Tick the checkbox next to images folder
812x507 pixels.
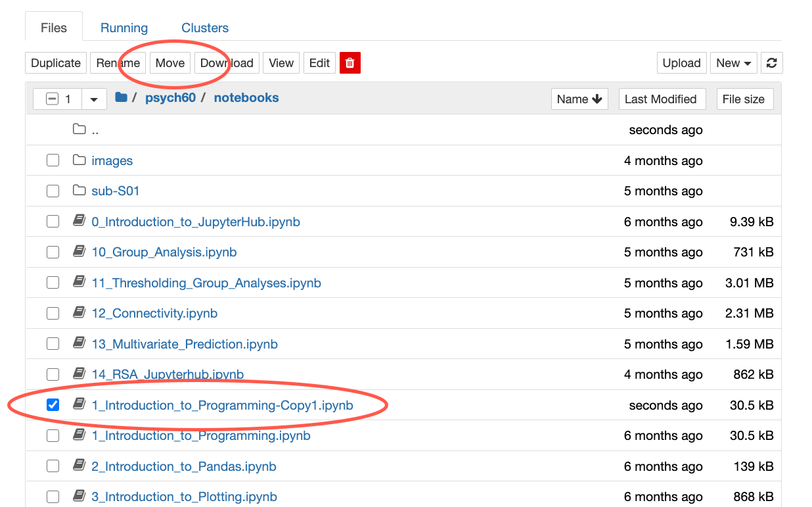pos(53,160)
